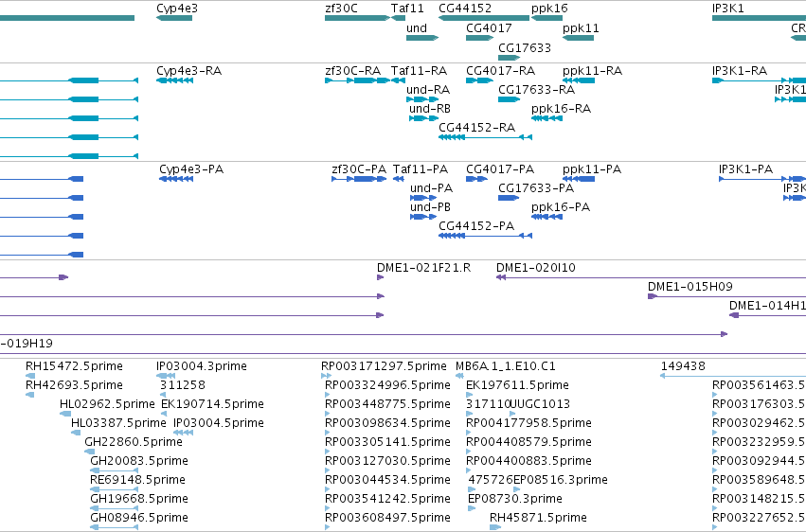The height and width of the screenshot is (532, 806).
Task: Select the GH22860.5prime EST
Action: [89, 452]
